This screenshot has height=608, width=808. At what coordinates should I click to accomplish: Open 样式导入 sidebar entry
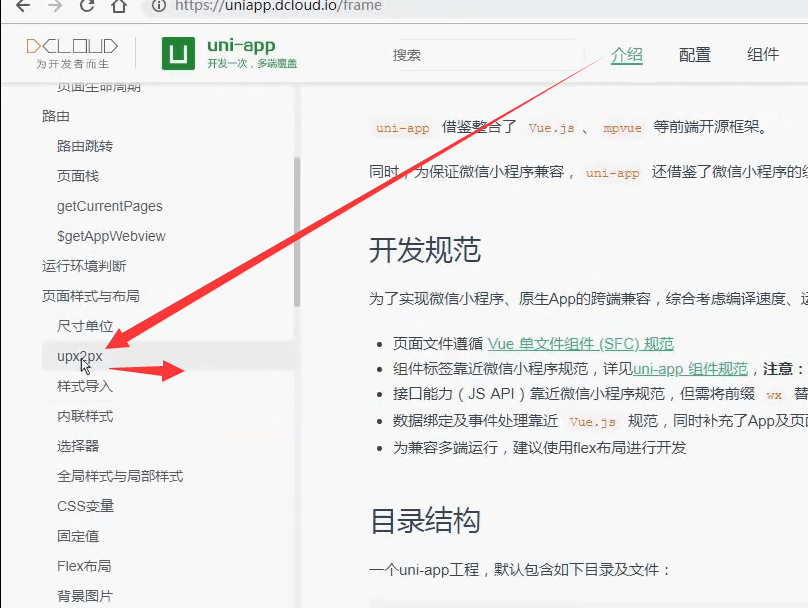85,386
